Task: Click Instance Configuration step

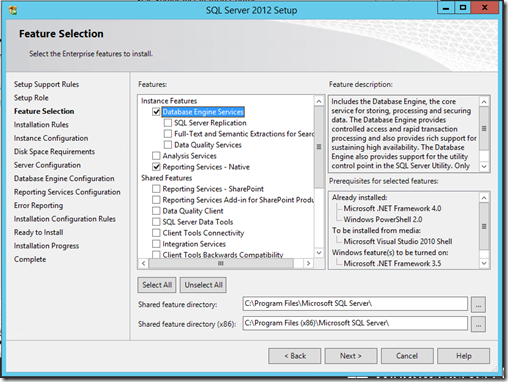Action: pos(51,138)
